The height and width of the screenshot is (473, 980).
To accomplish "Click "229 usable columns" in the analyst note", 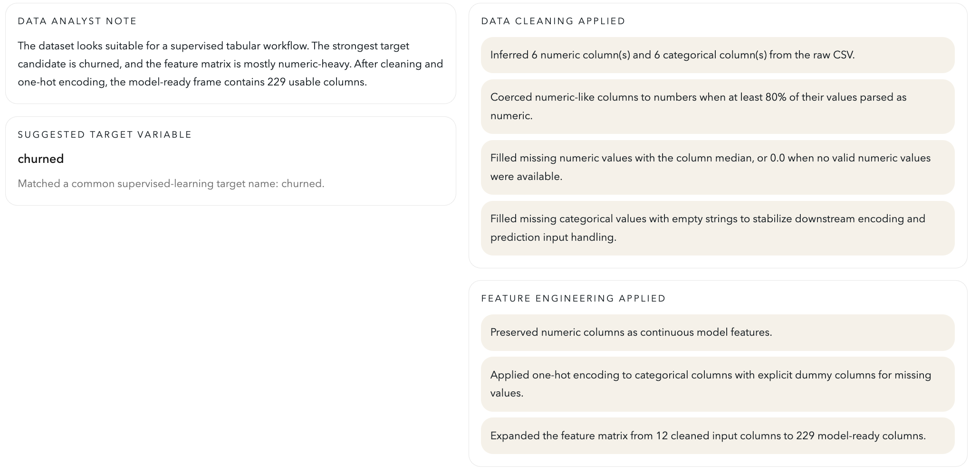I will tap(317, 82).
